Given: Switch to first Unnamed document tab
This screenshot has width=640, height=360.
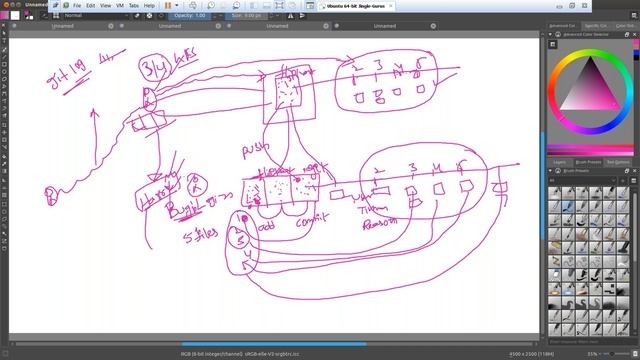Looking at the screenshot, I should click(62, 26).
